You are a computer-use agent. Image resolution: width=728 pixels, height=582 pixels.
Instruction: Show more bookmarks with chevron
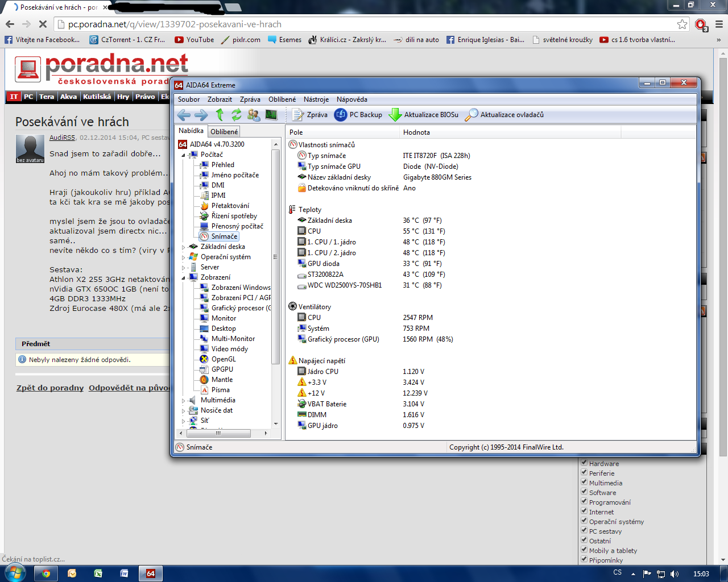719,40
